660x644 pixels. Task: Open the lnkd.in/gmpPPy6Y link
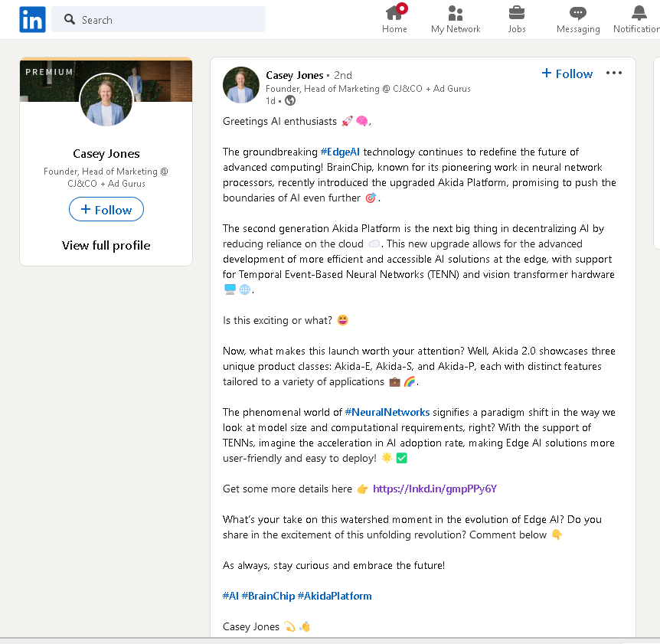(434, 489)
